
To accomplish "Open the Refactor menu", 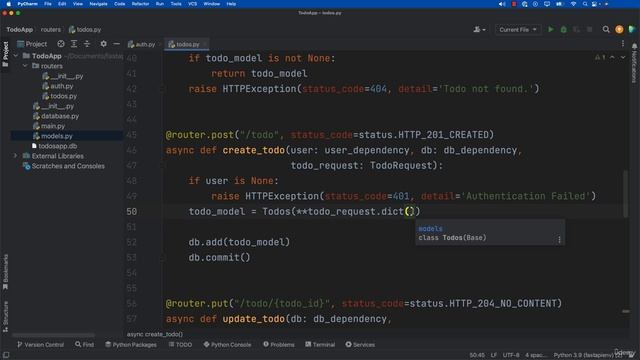I will 140,4.
